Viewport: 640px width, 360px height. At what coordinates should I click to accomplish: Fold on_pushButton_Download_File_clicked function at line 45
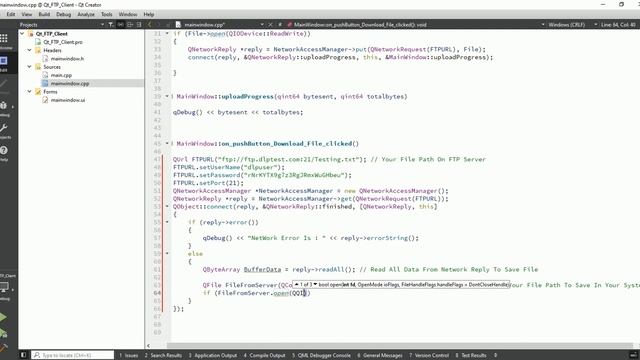tap(167, 144)
